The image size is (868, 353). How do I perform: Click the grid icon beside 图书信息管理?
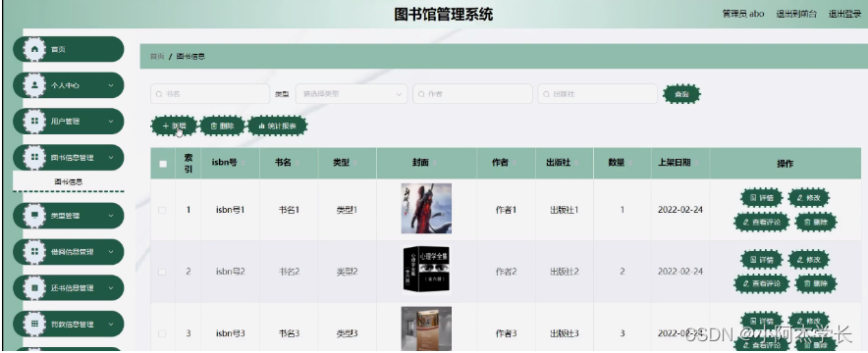(35, 158)
